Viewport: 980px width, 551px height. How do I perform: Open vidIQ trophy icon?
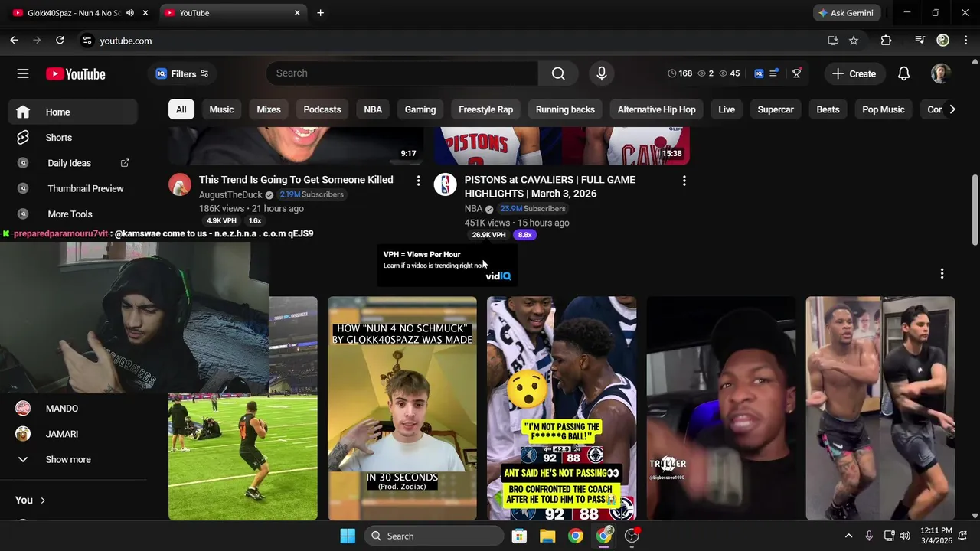pyautogui.click(x=797, y=73)
